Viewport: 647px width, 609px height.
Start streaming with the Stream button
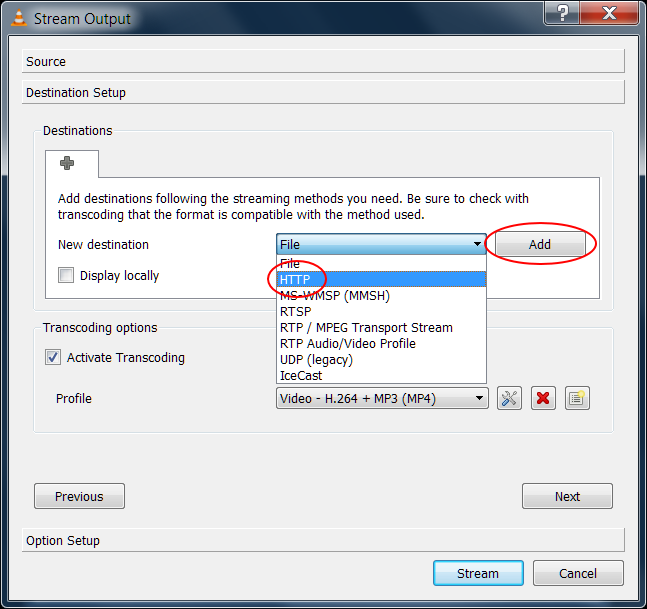pos(478,573)
